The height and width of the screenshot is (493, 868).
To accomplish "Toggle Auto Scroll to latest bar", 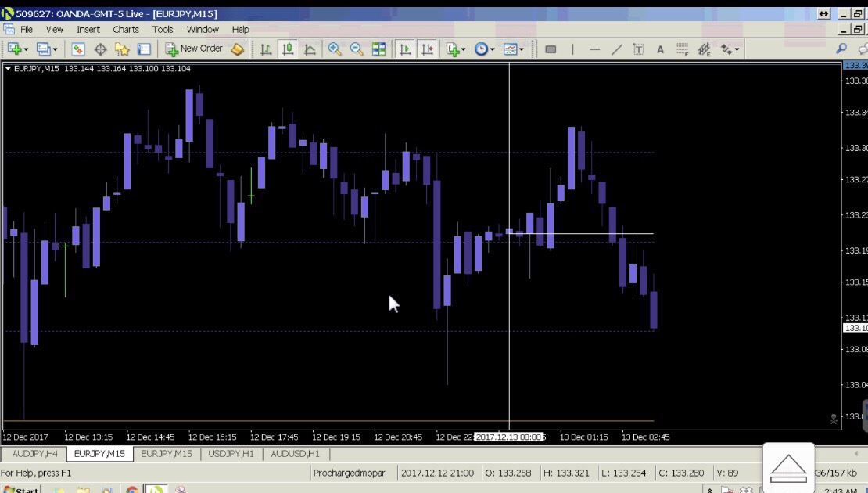I will (x=405, y=49).
